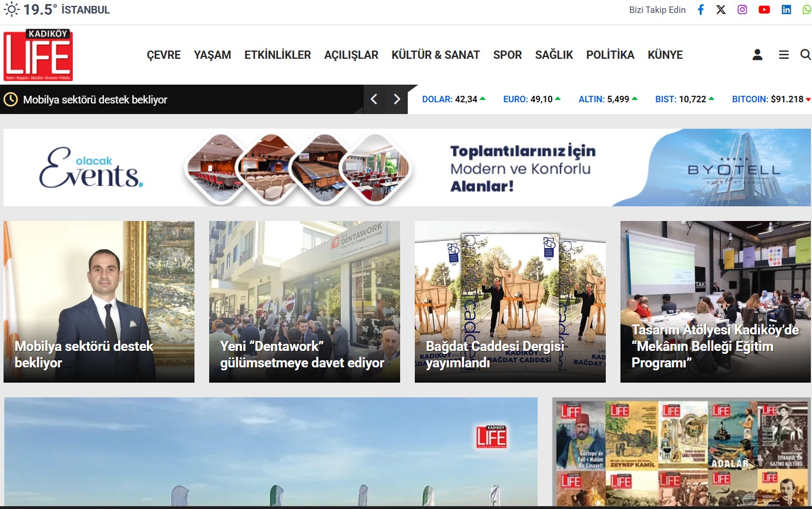The height and width of the screenshot is (509, 812).
Task: Open the search magnifier icon
Action: [x=805, y=55]
